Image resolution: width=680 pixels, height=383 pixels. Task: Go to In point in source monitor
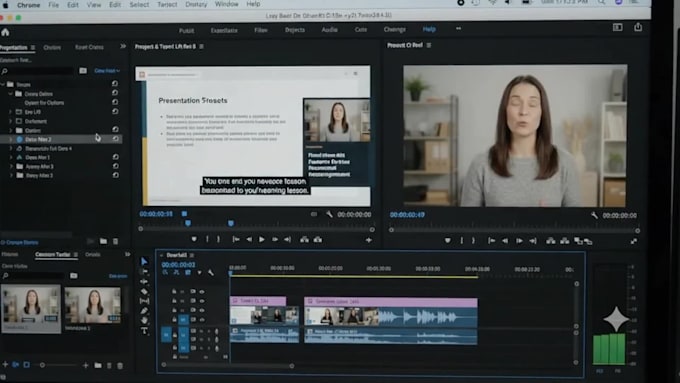coord(236,239)
